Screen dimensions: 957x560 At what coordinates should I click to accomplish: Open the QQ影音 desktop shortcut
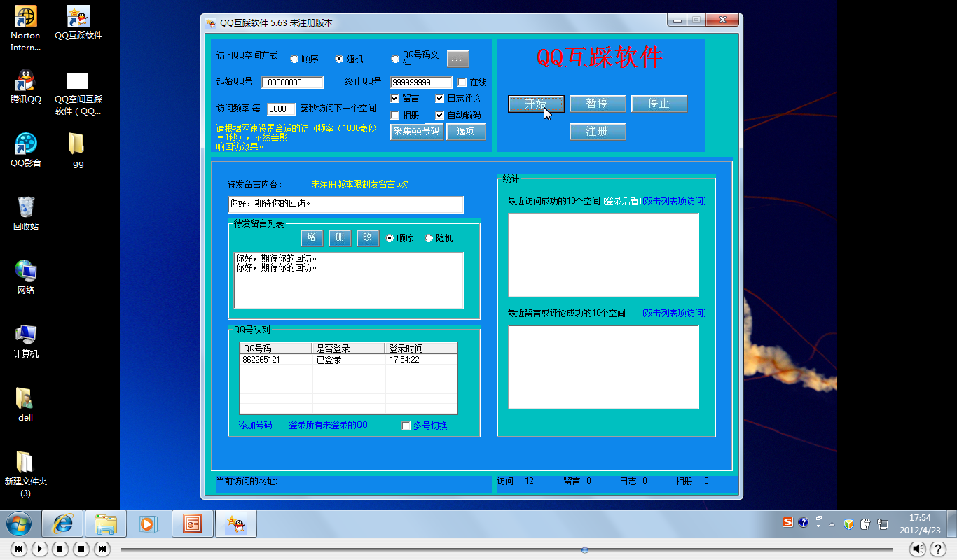(26, 150)
